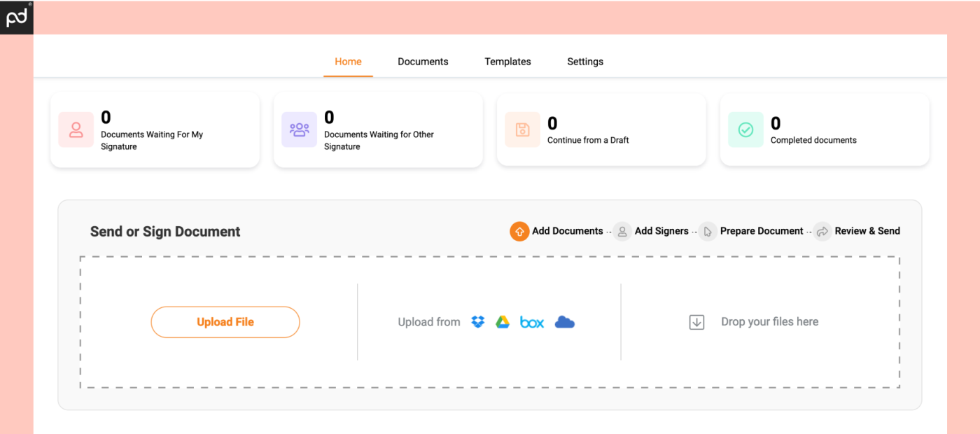Upload from OneDrive

pos(564,322)
